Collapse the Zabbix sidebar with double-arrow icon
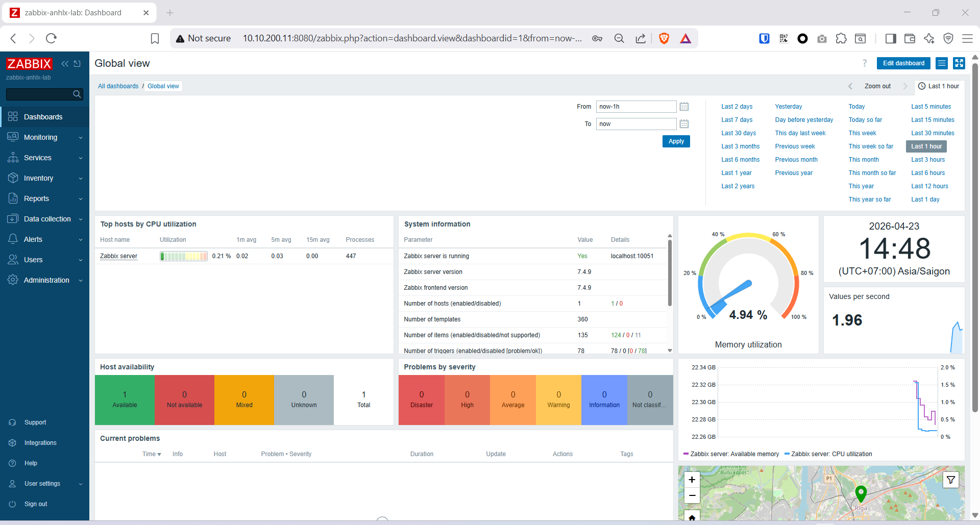The image size is (980, 525). 65,64
